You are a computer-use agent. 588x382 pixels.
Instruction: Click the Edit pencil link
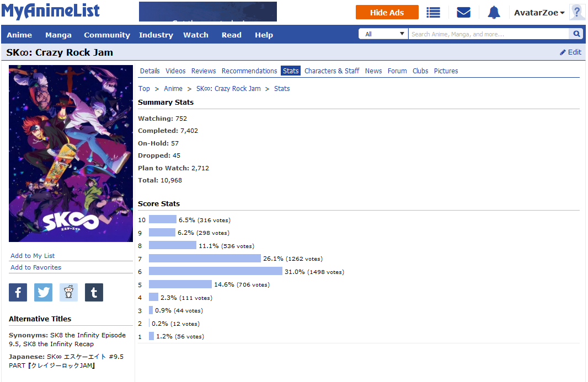pos(570,52)
